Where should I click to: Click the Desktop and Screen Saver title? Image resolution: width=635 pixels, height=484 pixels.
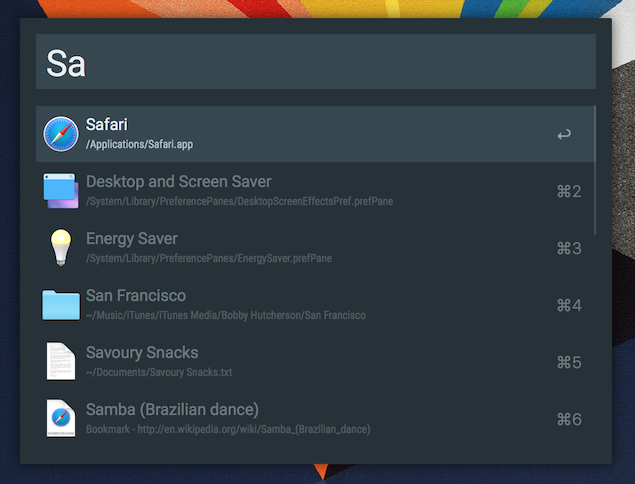pos(178,182)
